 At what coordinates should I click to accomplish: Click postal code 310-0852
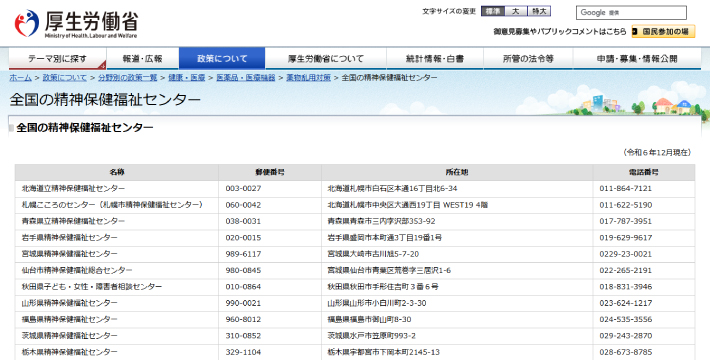click(243, 336)
